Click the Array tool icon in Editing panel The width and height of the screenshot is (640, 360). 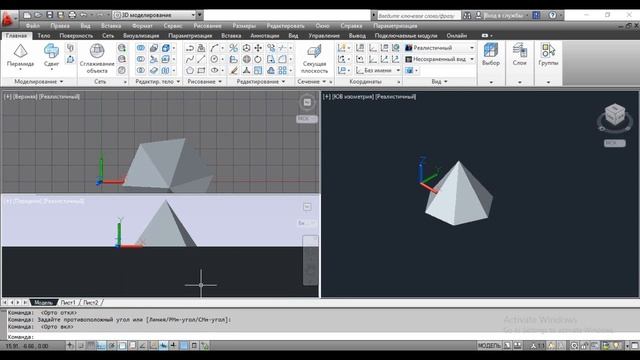pos(282,70)
